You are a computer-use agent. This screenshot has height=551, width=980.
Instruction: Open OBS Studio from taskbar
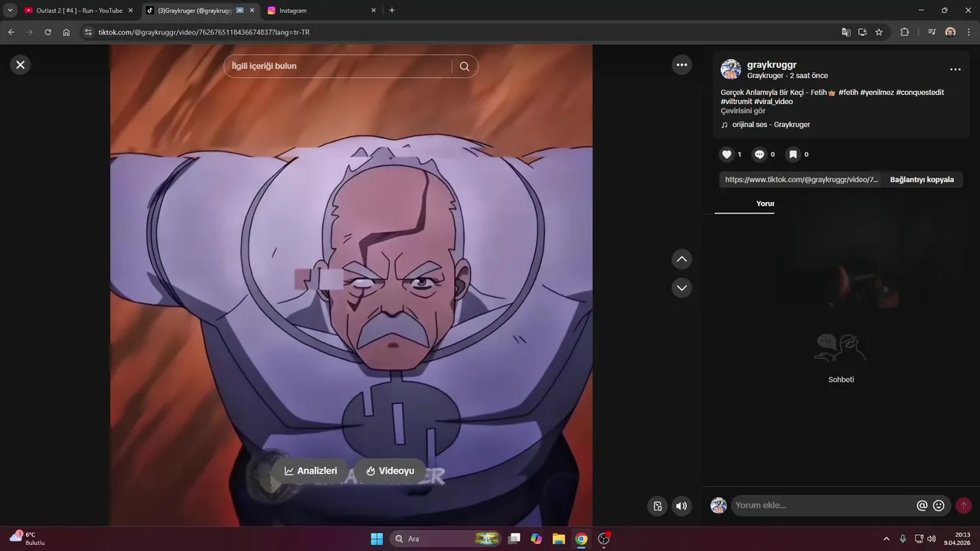coord(603,539)
